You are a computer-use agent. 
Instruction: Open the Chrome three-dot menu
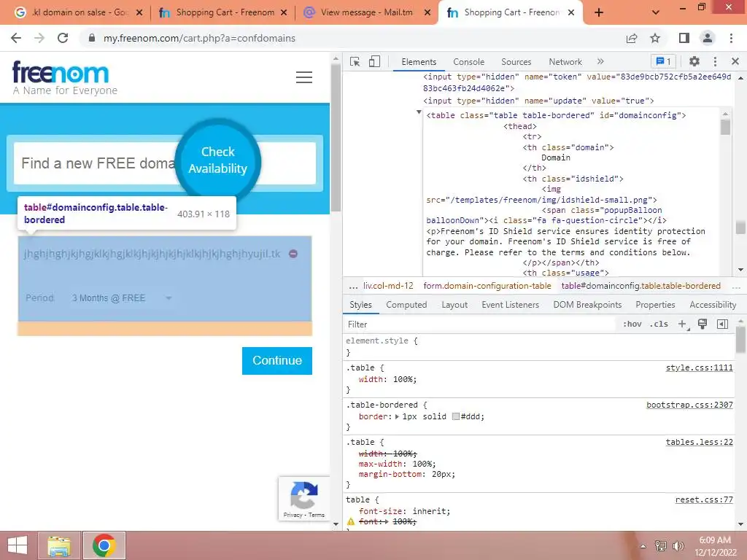731,38
